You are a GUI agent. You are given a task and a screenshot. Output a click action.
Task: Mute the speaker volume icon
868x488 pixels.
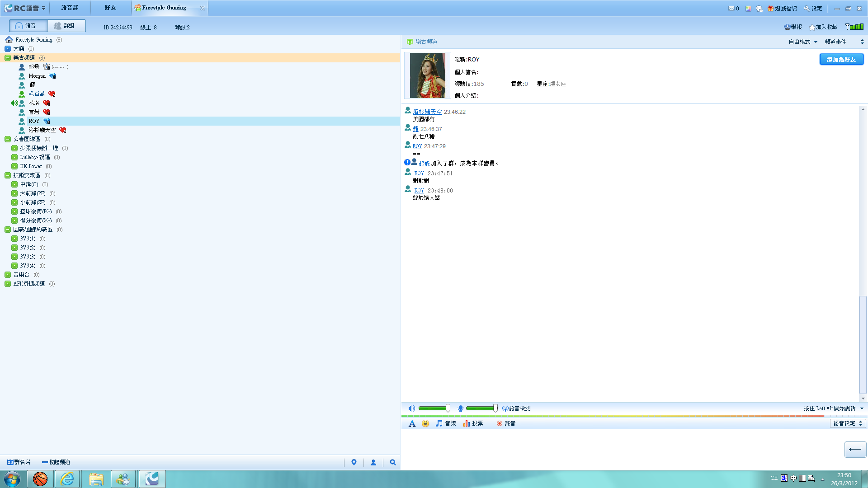click(x=411, y=408)
